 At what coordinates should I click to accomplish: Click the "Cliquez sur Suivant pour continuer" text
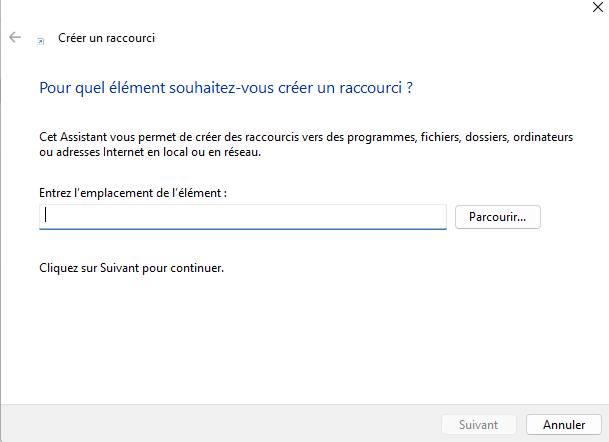tap(130, 269)
